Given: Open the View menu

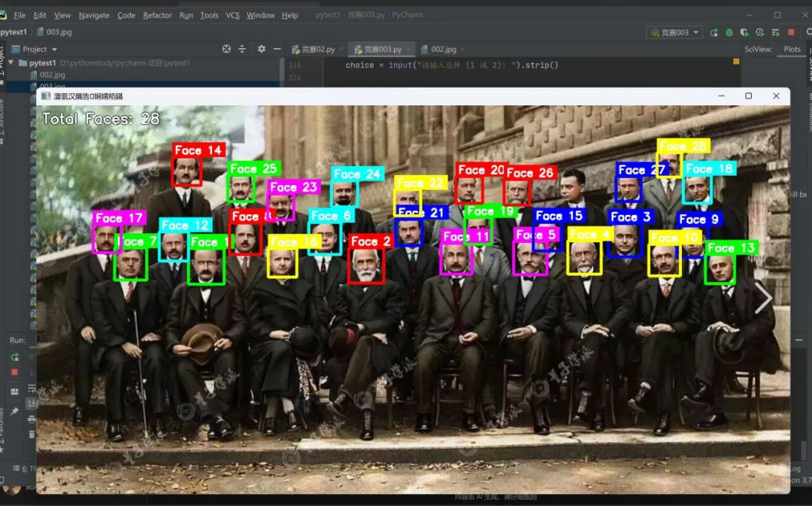Looking at the screenshot, I should point(62,15).
